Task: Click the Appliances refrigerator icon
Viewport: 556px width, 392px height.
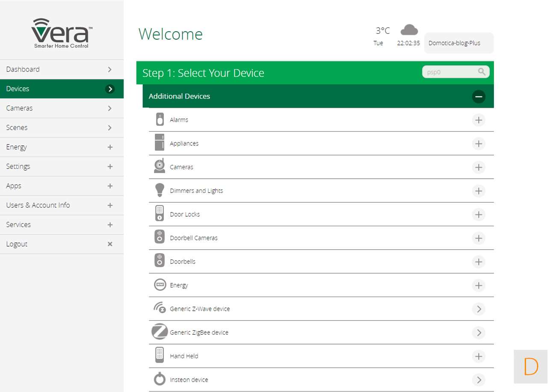Action: (x=160, y=143)
